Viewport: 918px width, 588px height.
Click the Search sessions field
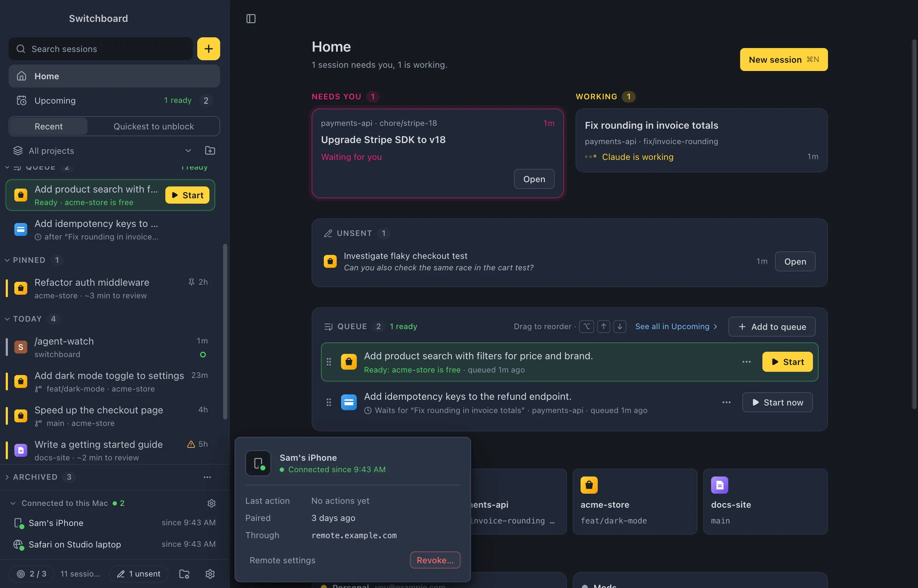(101, 48)
